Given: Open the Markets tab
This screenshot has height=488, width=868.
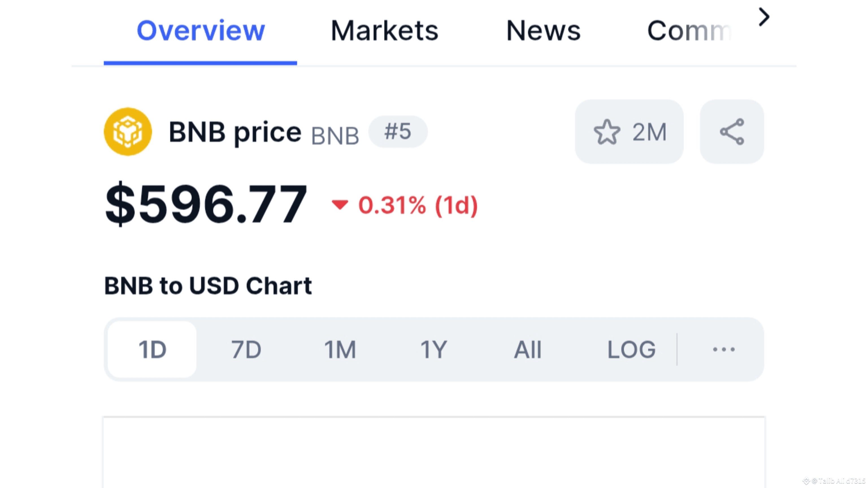Looking at the screenshot, I should [385, 31].
